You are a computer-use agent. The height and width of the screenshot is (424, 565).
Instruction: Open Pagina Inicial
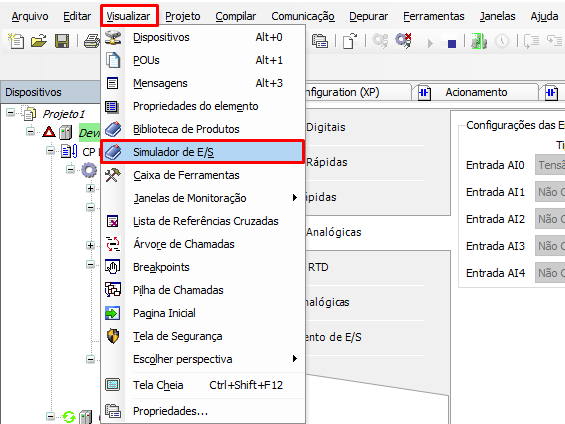point(203,313)
